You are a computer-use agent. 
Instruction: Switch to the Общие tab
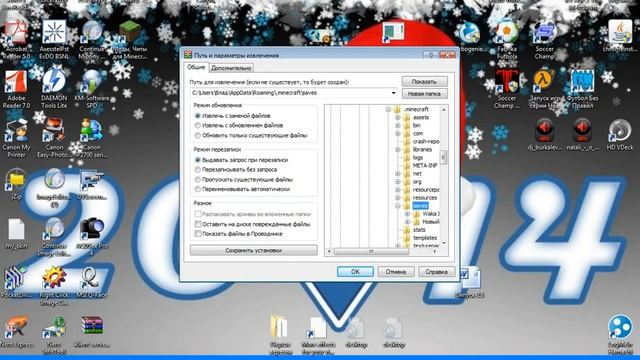click(196, 67)
